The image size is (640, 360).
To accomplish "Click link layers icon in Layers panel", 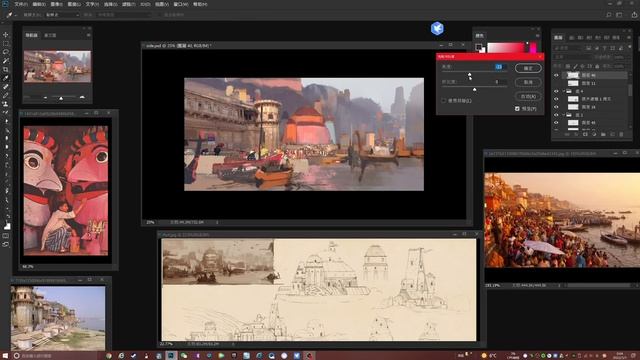I will point(567,134).
